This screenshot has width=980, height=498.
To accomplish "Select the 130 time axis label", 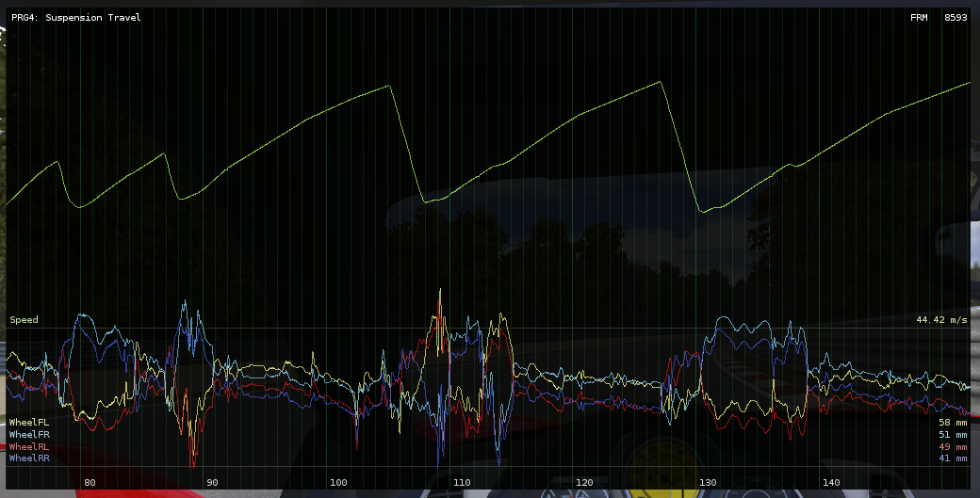I will coord(708,482).
